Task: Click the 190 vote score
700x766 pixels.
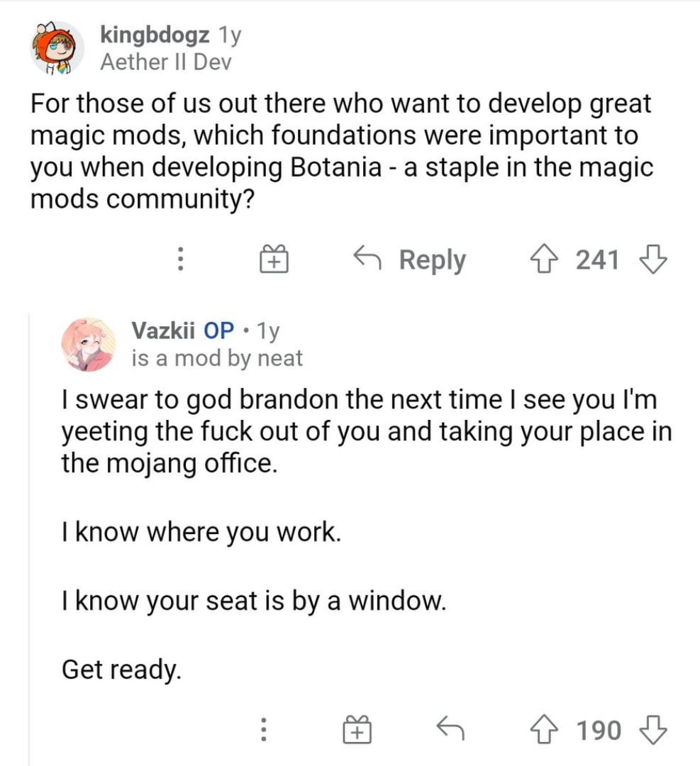Action: (x=599, y=731)
